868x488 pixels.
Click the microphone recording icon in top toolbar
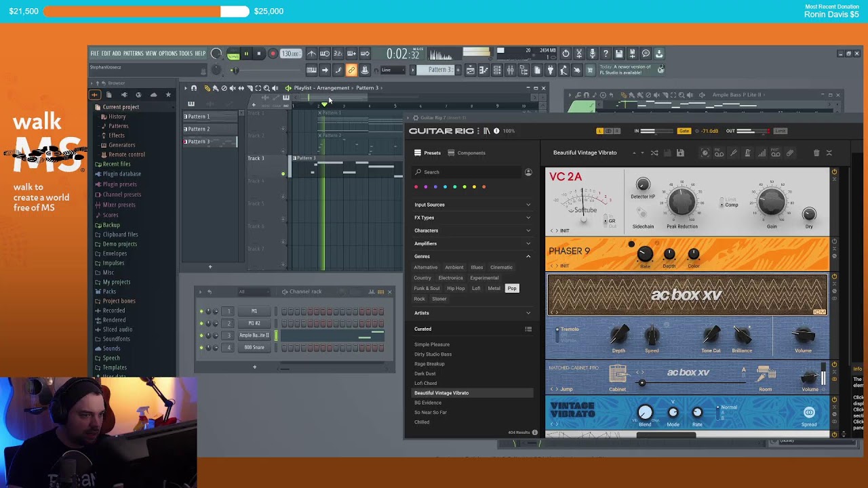coord(592,54)
